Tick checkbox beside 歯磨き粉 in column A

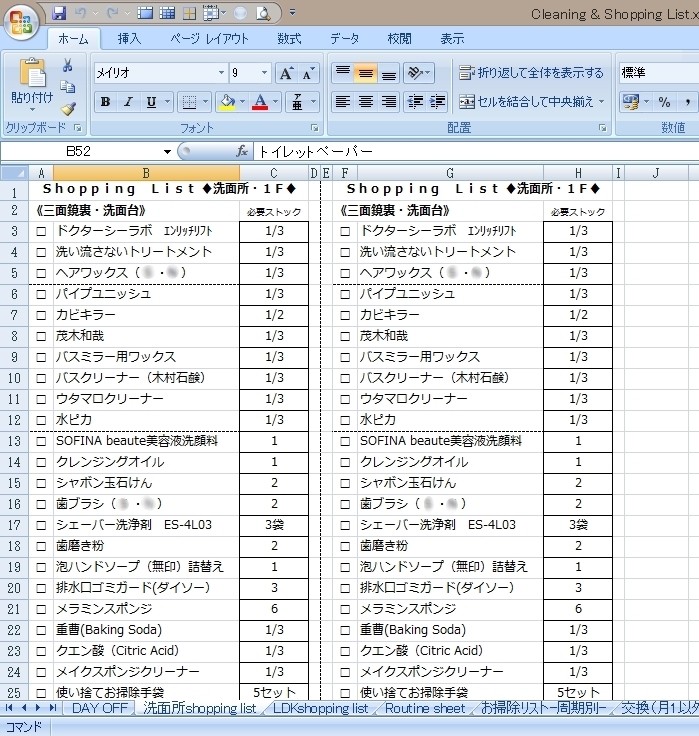pyautogui.click(x=41, y=546)
